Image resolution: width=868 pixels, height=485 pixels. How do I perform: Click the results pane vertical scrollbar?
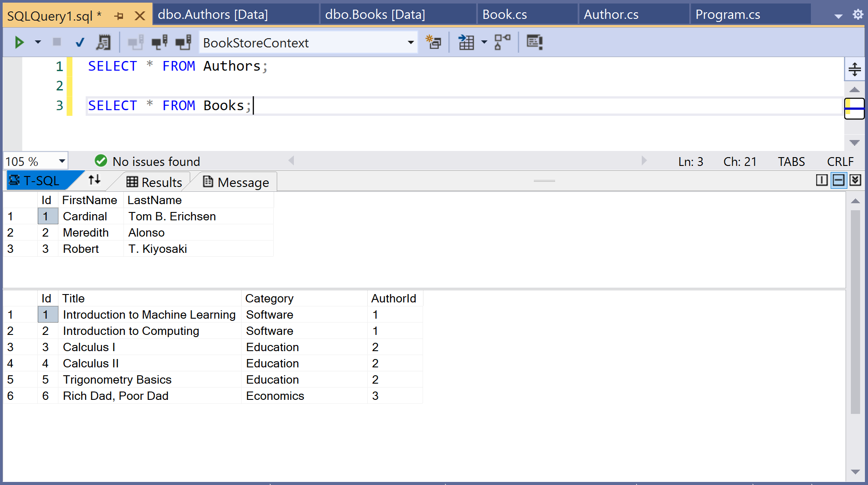pyautogui.click(x=855, y=312)
